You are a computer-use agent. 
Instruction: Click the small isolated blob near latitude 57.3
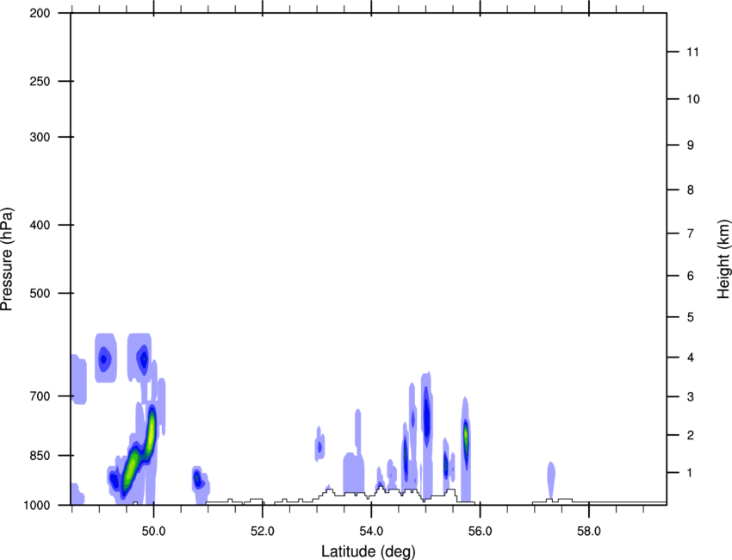pos(551,480)
